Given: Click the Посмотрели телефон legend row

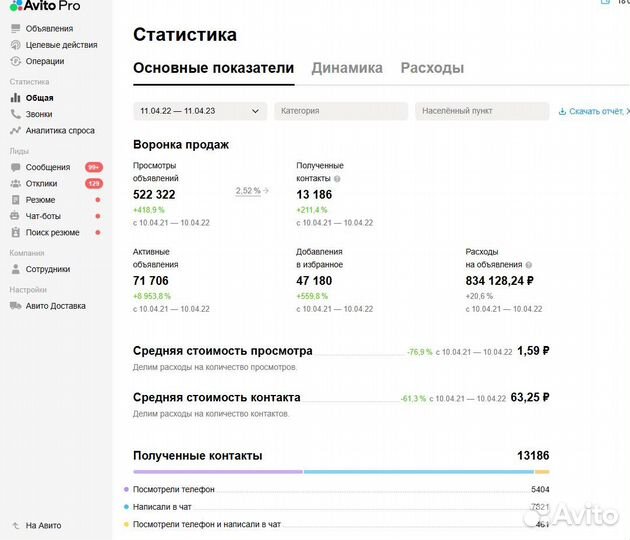Looking at the screenshot, I should click(x=337, y=489).
